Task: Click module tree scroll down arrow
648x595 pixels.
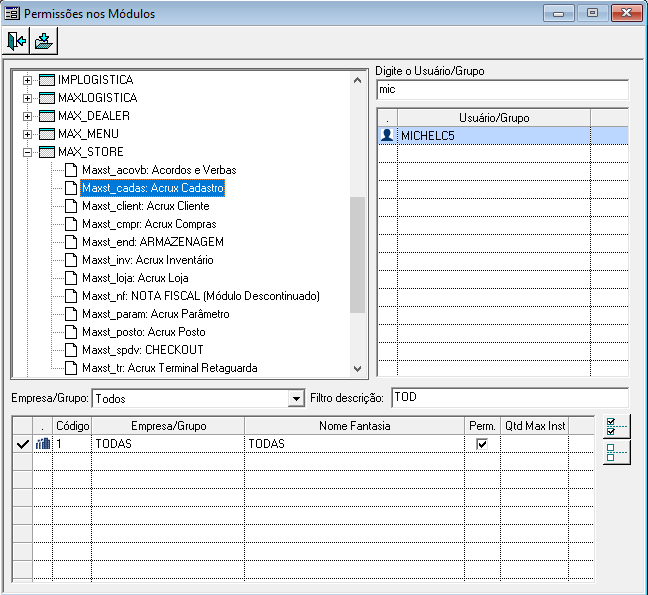Action: [357, 368]
